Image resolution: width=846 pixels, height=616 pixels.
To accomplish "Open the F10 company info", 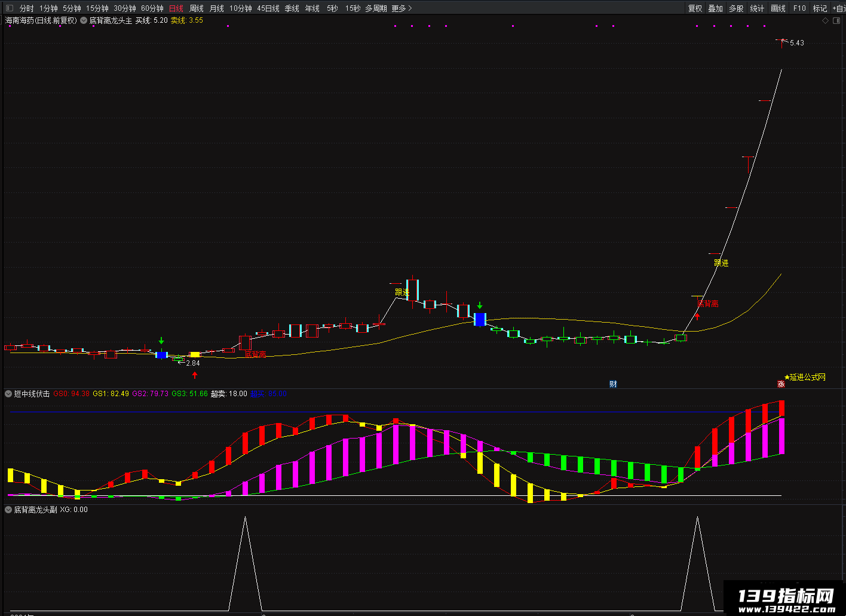I will [799, 8].
